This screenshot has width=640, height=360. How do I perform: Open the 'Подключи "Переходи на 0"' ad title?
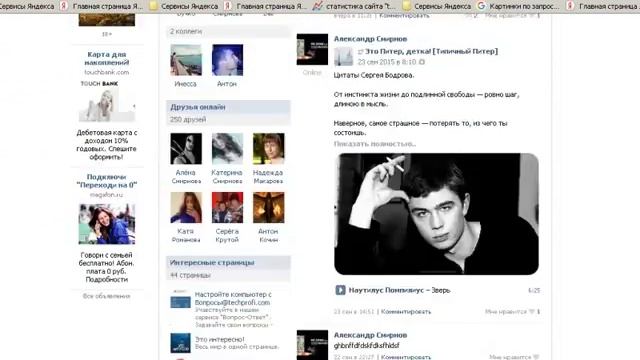(107, 181)
